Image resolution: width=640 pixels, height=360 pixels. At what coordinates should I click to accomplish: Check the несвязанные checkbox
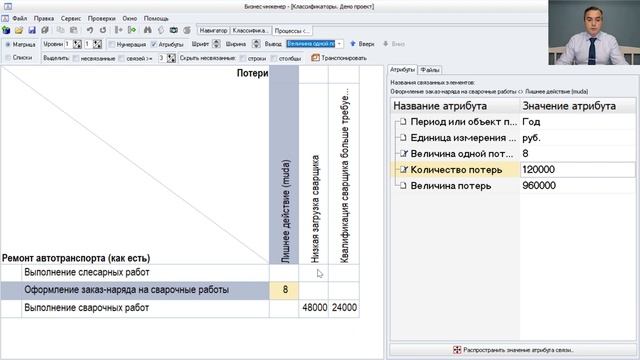click(76, 58)
